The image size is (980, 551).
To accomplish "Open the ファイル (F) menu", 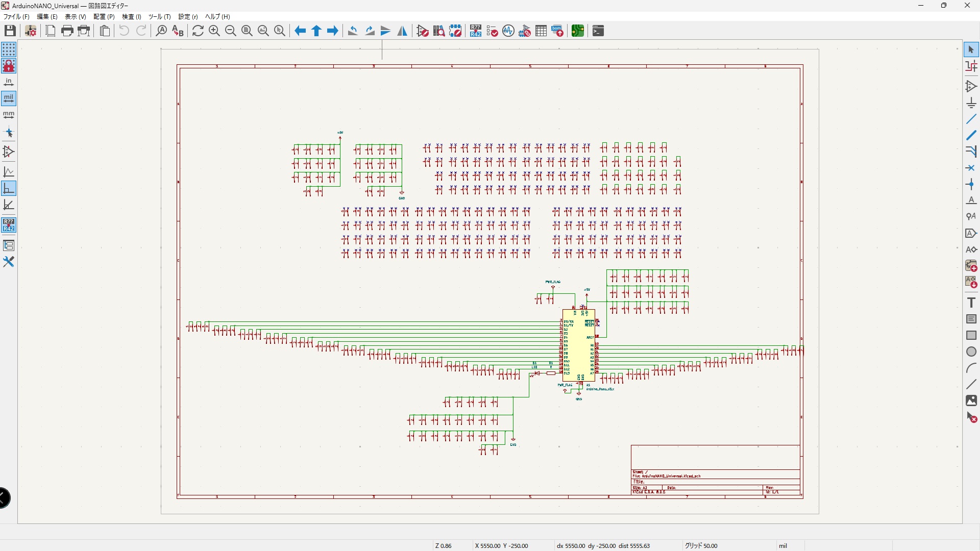I will (16, 17).
